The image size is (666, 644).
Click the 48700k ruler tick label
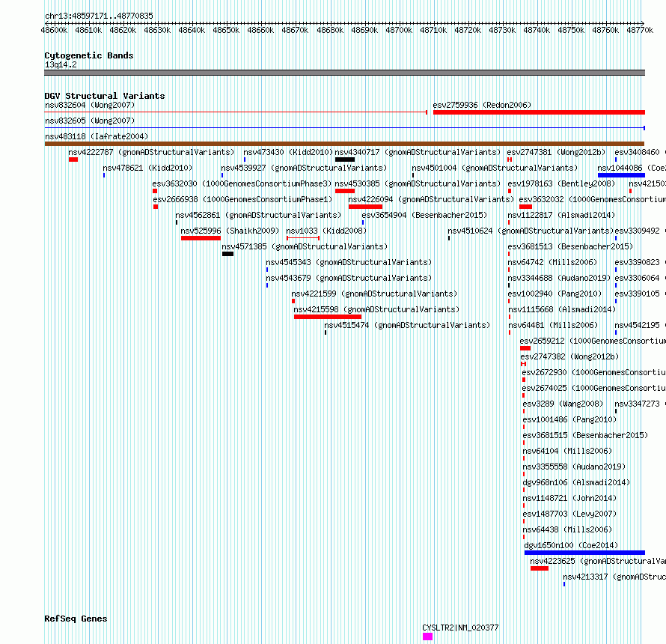[x=399, y=30]
